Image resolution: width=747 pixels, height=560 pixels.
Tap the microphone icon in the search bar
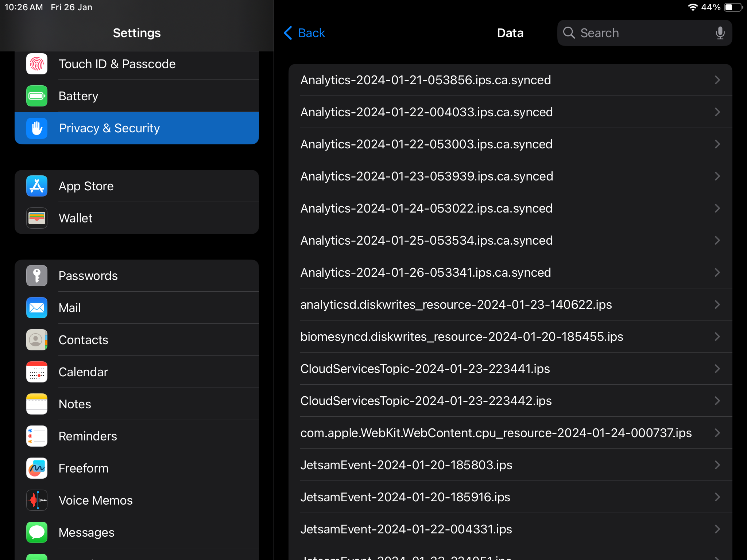(720, 33)
